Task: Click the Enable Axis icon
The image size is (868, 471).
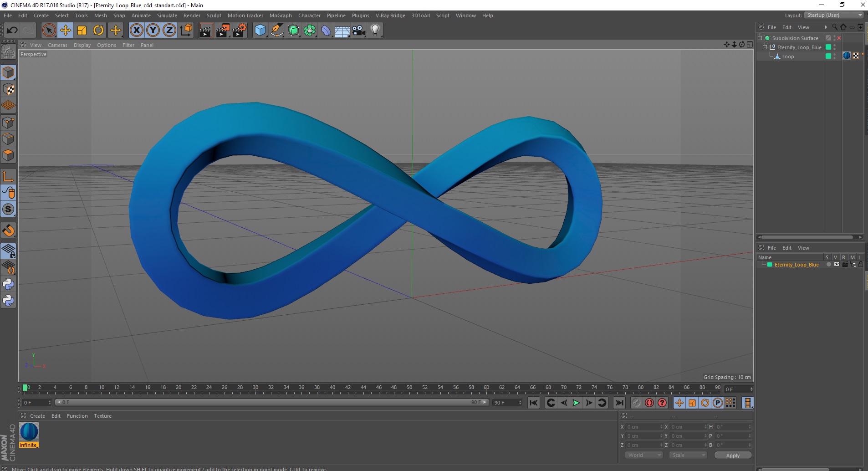Action: click(8, 176)
